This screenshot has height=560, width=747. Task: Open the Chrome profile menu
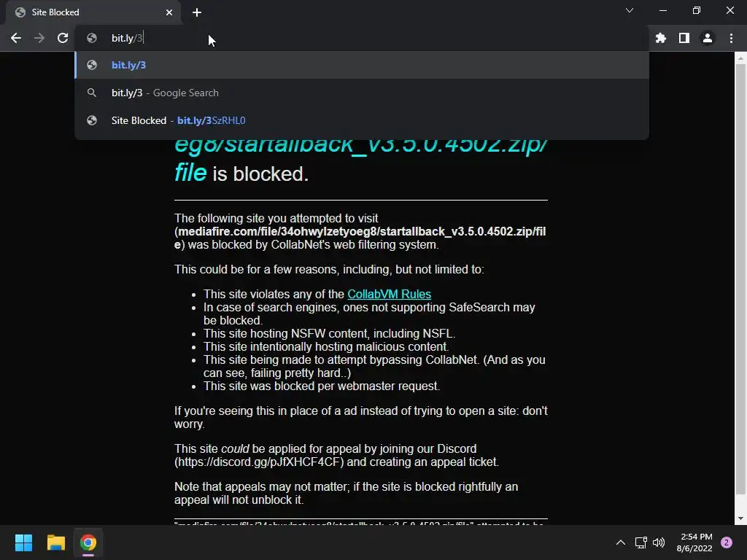708,38
